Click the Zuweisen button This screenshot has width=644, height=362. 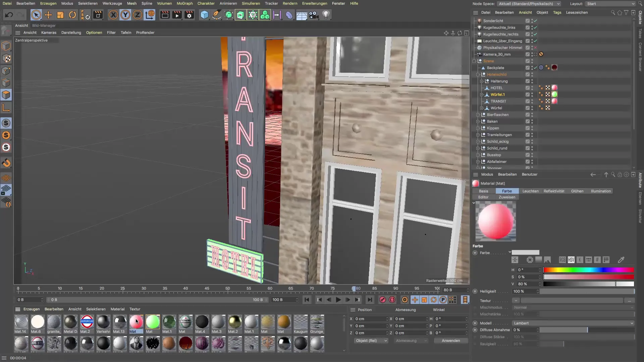[x=507, y=197]
